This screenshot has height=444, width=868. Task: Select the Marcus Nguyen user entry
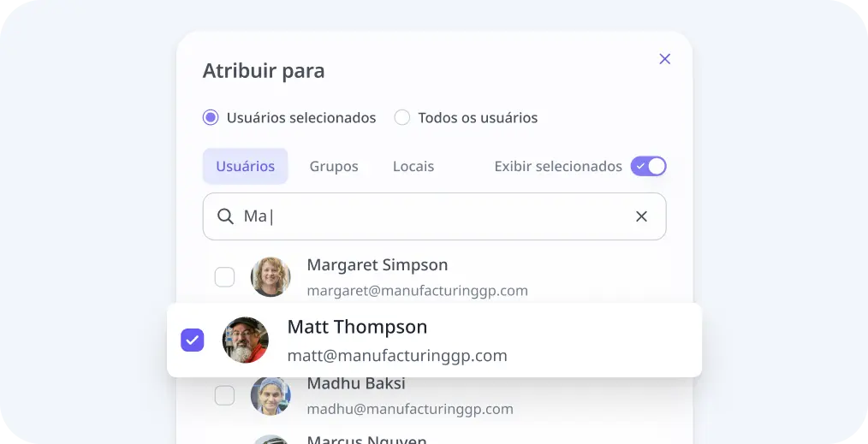pos(366,440)
